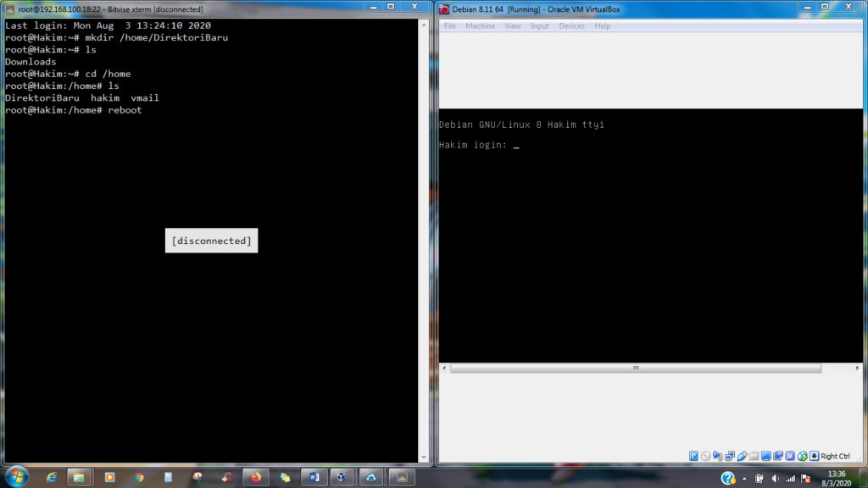The width and height of the screenshot is (868, 488).
Task: Click the VirtualBox mouse integration icon
Action: [803, 456]
